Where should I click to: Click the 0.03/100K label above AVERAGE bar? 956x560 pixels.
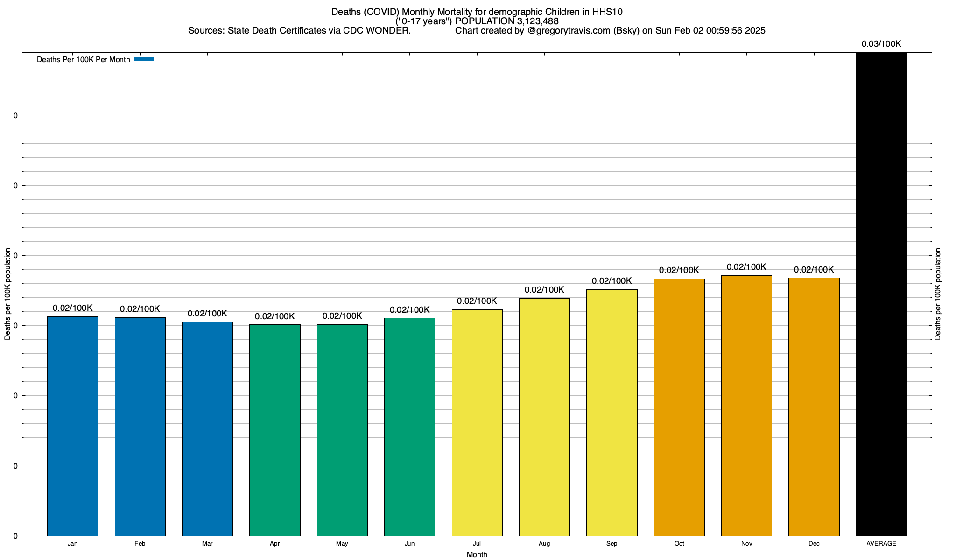click(x=881, y=44)
